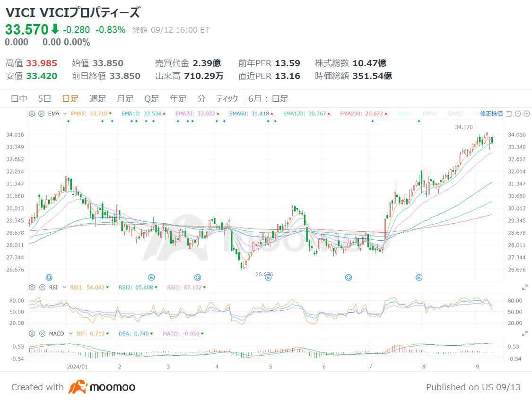Click the low price 33.420

pyautogui.click(x=42, y=76)
